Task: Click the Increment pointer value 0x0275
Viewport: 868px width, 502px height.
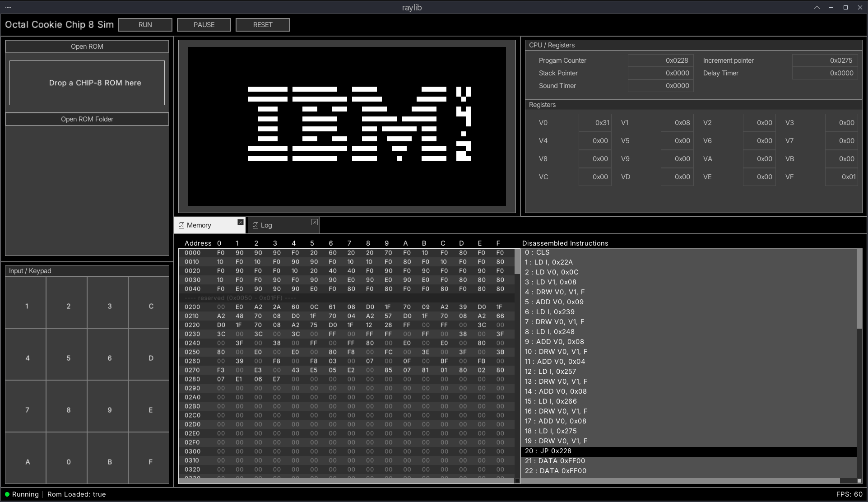Action: (825, 60)
